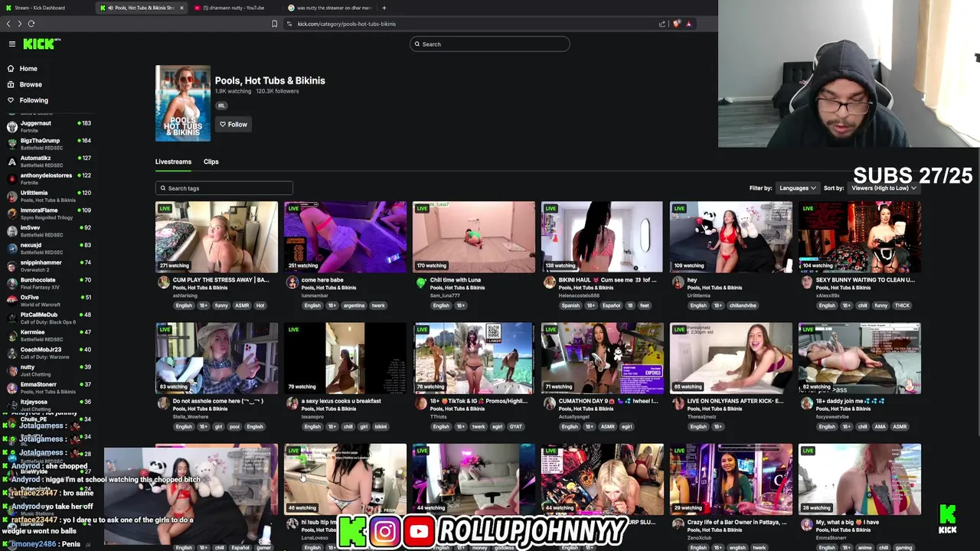
Task: Open the Languages filter dropdown
Action: click(797, 188)
